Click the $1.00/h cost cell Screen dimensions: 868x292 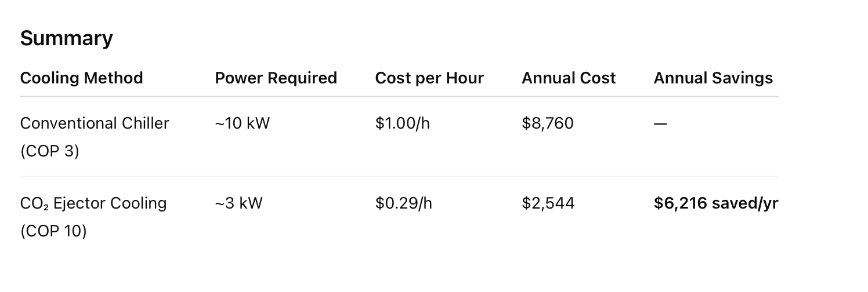pyautogui.click(x=402, y=123)
